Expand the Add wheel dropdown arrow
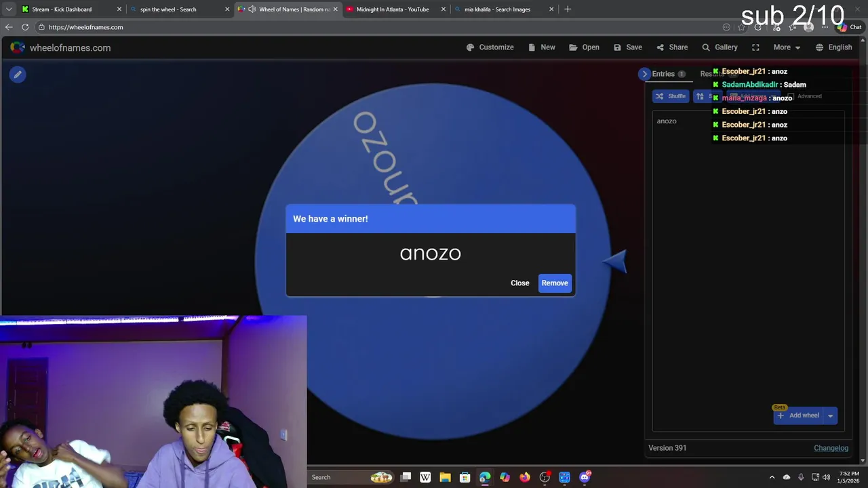 830,415
